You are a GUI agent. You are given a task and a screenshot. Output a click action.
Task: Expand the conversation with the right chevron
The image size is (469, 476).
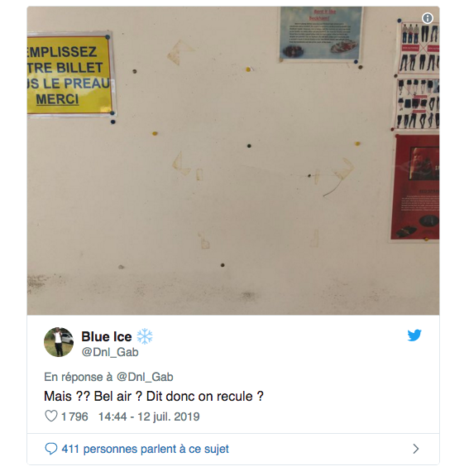point(416,449)
